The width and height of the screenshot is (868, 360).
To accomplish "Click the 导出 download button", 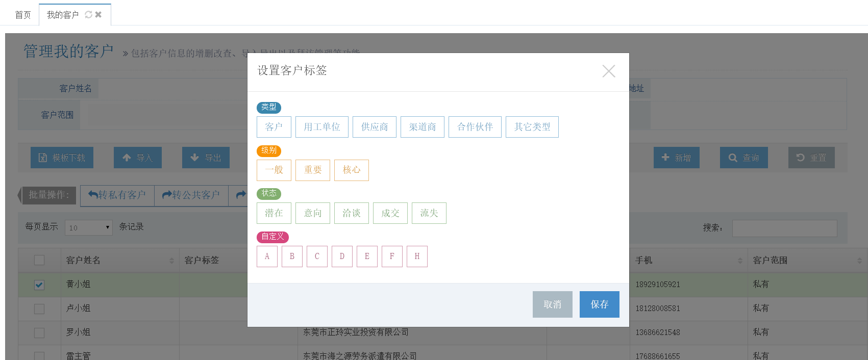I will 206,158.
